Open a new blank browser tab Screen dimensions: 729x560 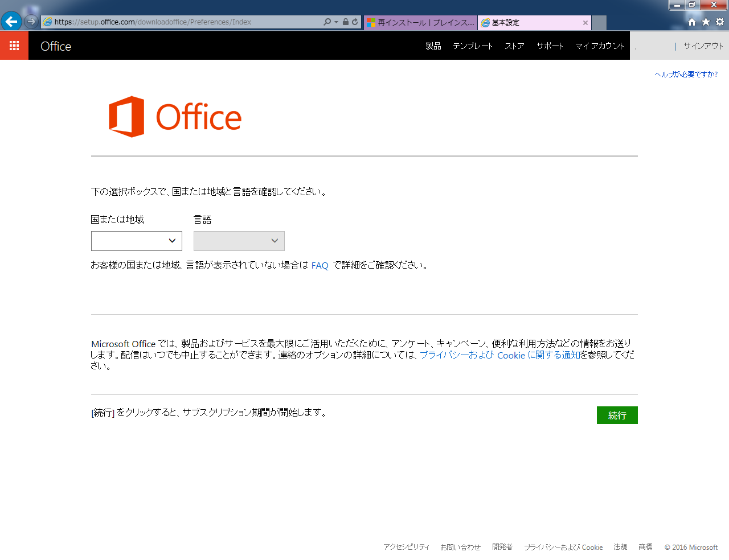point(599,23)
